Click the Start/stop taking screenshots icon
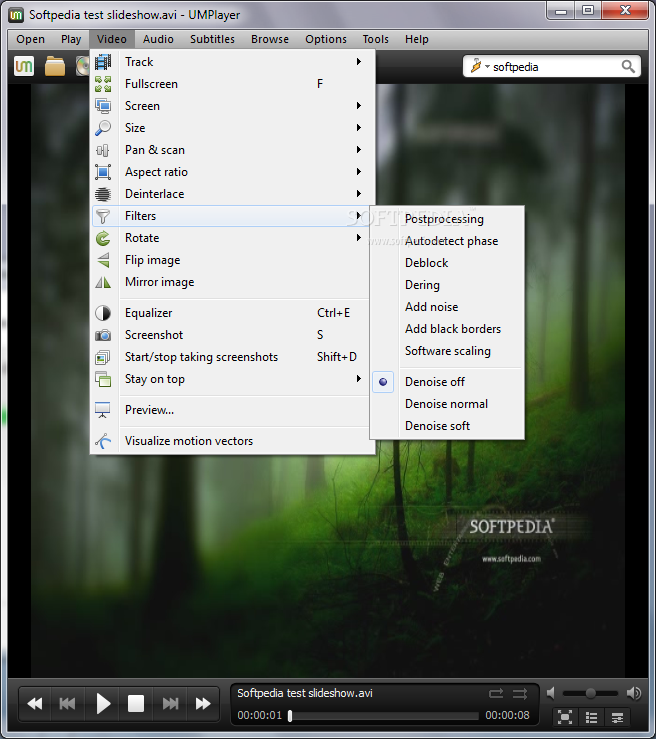The height and width of the screenshot is (739, 656). pyautogui.click(x=103, y=357)
